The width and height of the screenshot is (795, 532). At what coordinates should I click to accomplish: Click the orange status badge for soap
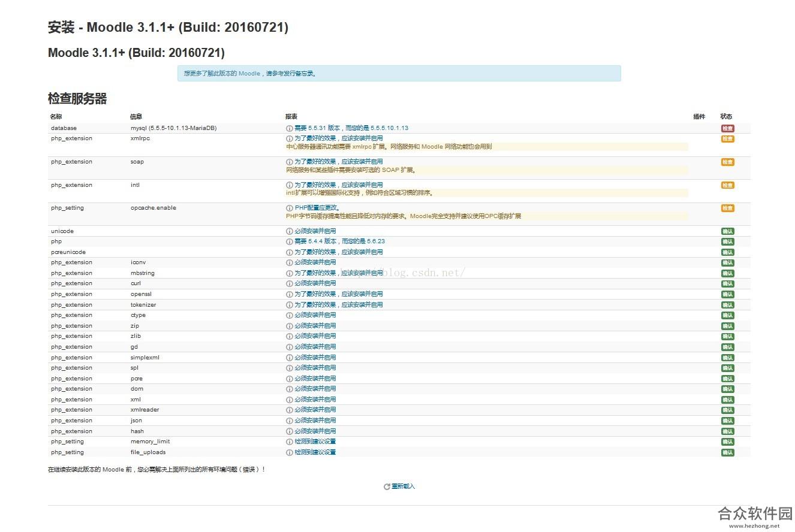pyautogui.click(x=727, y=162)
